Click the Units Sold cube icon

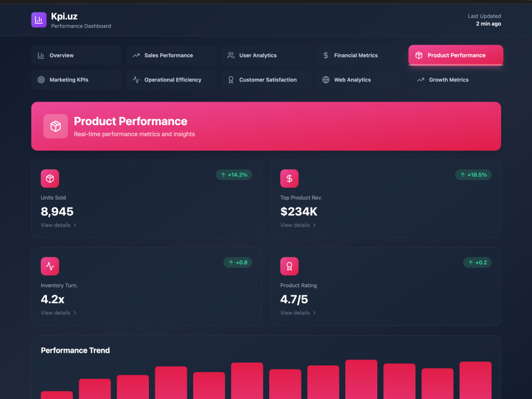click(x=50, y=178)
